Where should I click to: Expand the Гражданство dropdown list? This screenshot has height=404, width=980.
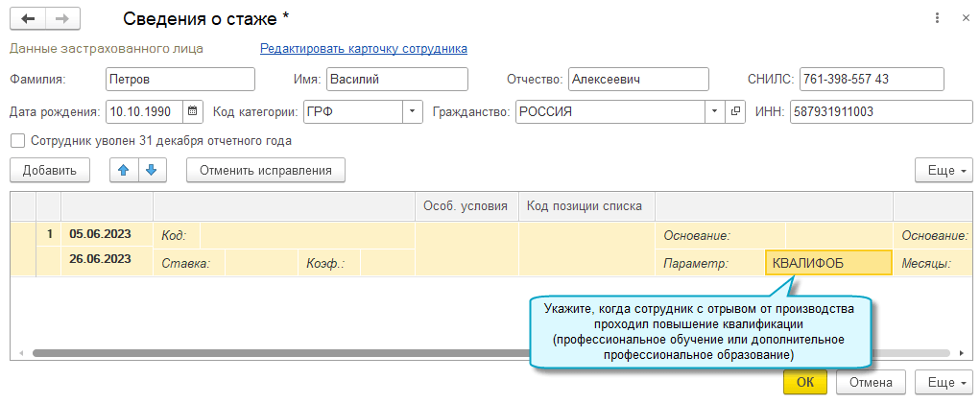[714, 111]
